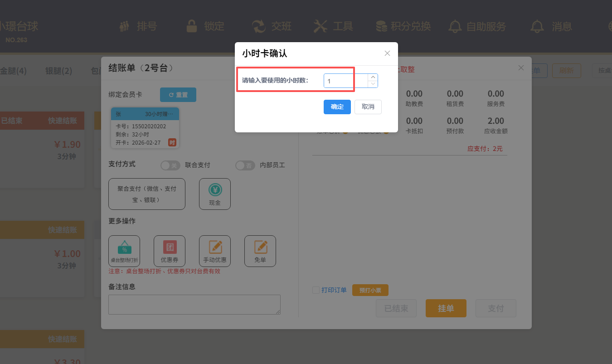Decrease hours with the down stepper arrow

[373, 84]
